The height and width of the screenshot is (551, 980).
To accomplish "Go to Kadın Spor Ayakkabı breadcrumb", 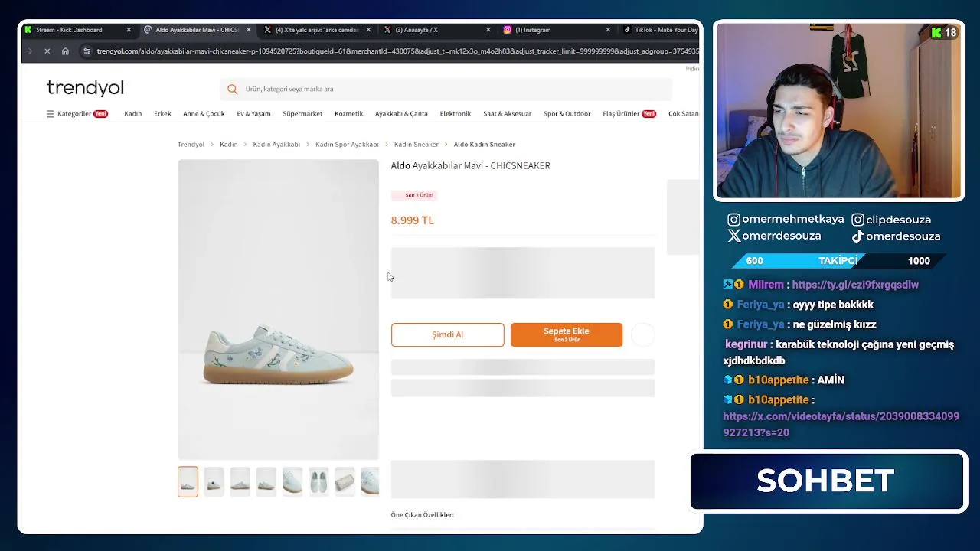I will [x=347, y=145].
